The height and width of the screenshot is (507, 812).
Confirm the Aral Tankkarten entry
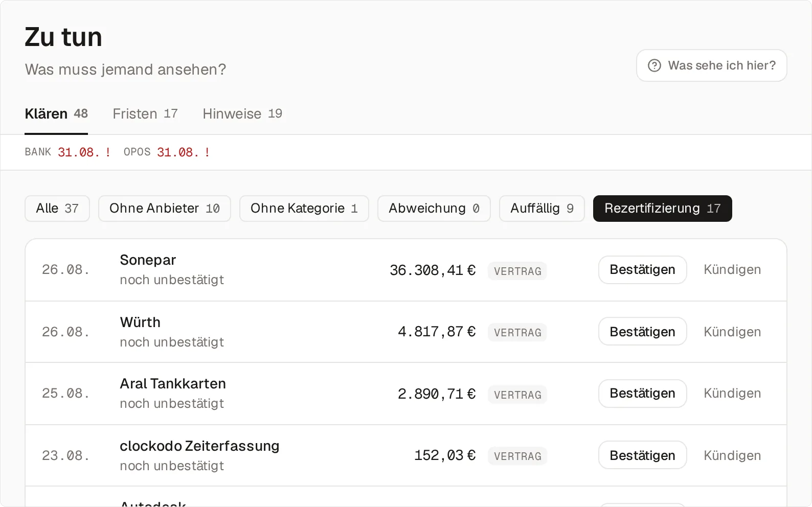pyautogui.click(x=643, y=394)
